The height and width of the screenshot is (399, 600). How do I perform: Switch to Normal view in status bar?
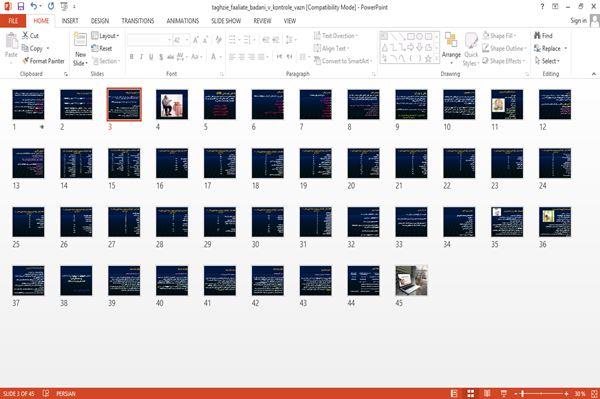pos(454,393)
